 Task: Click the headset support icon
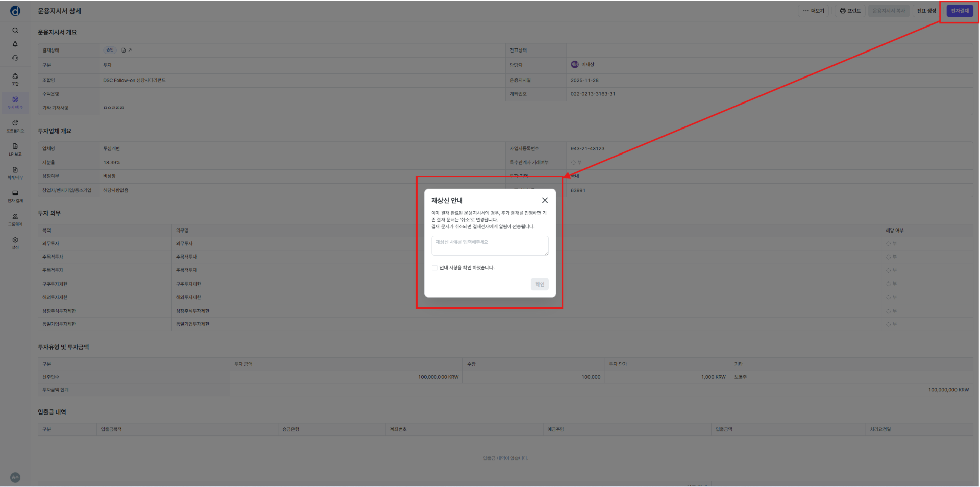[x=15, y=58]
